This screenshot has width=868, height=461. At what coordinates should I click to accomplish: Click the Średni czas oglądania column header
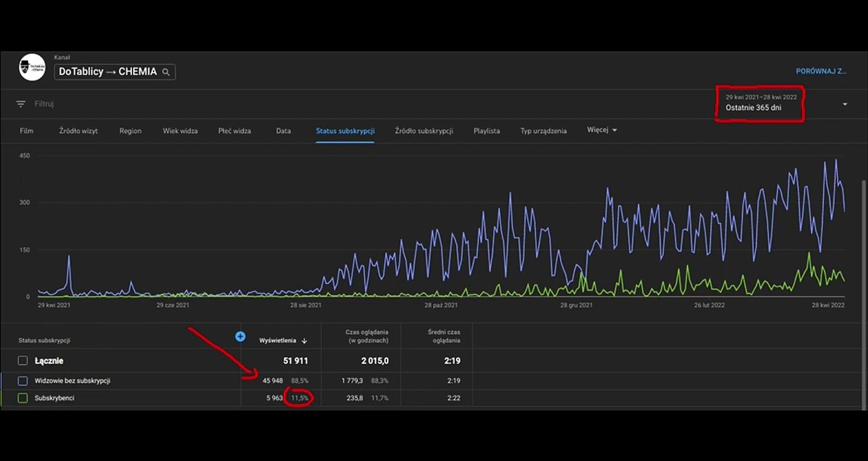(x=444, y=336)
